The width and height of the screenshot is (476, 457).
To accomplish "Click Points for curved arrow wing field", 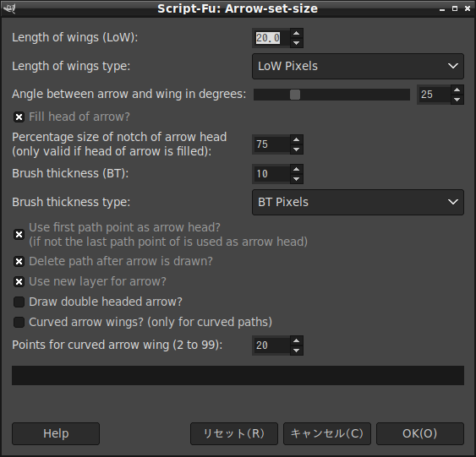I will pos(271,345).
